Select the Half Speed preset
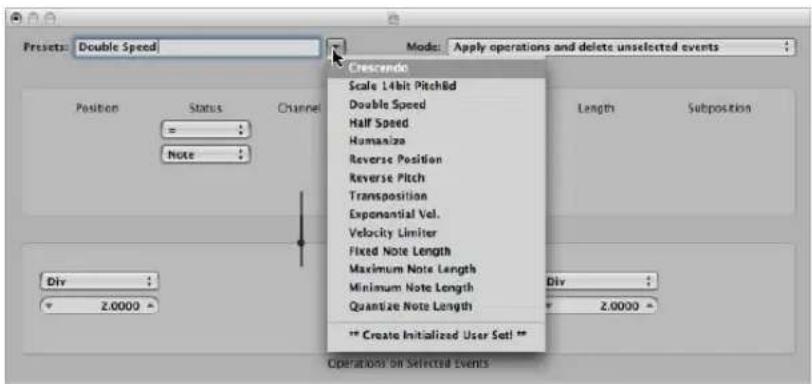Screen dimensions: 812x384 436,123
